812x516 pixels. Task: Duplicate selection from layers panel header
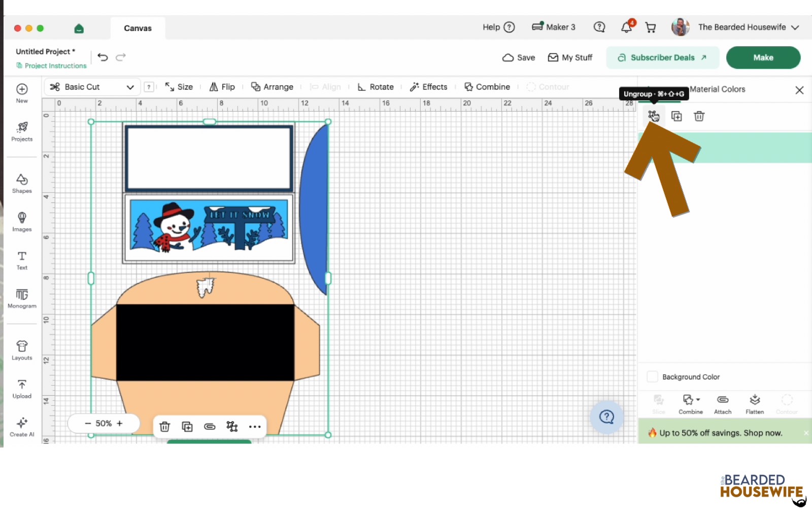pos(676,116)
